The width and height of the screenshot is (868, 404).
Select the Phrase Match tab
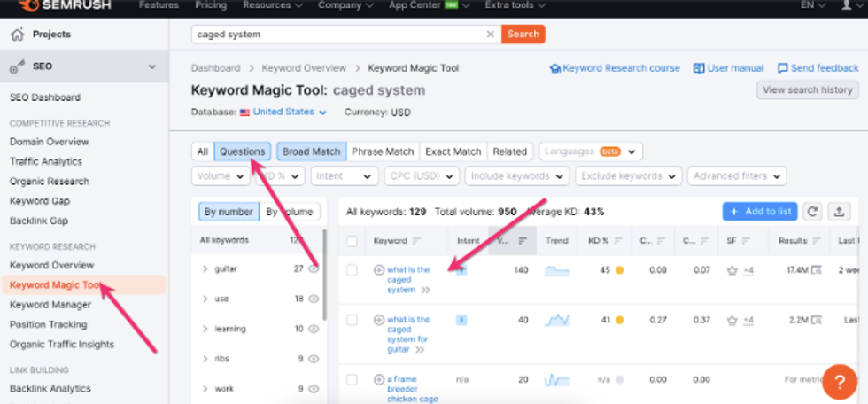[x=383, y=151]
